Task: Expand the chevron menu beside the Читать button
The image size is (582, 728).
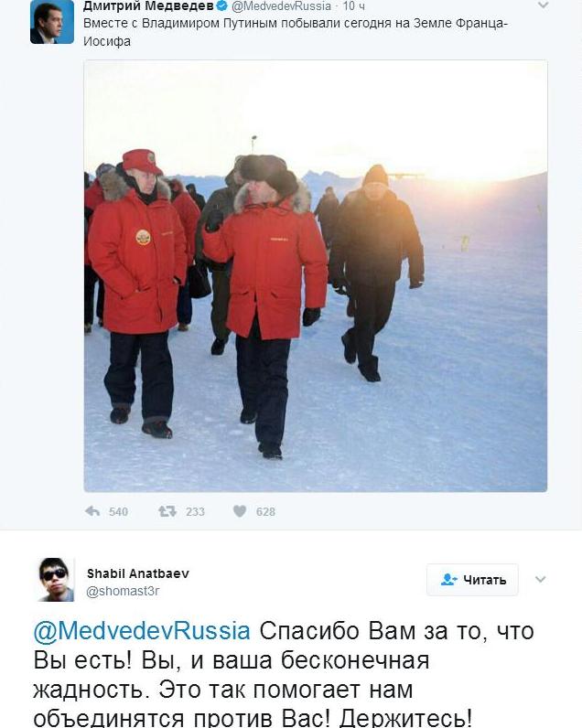Action: (x=540, y=579)
